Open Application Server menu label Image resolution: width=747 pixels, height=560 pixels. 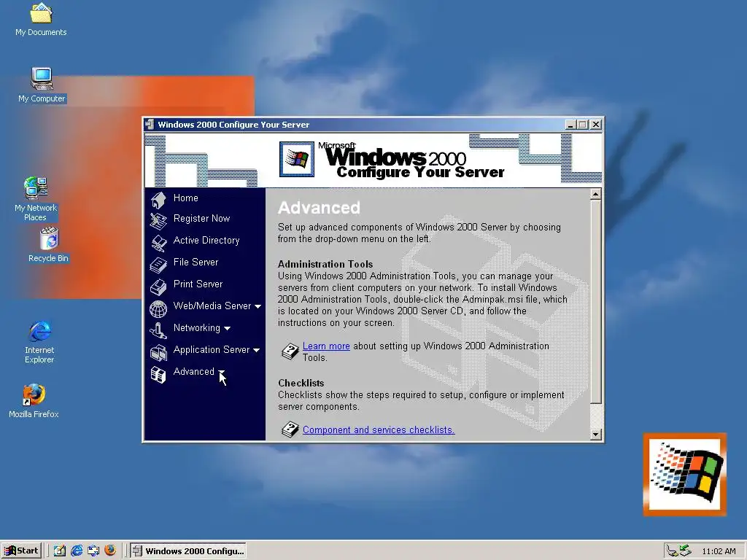pyautogui.click(x=212, y=350)
